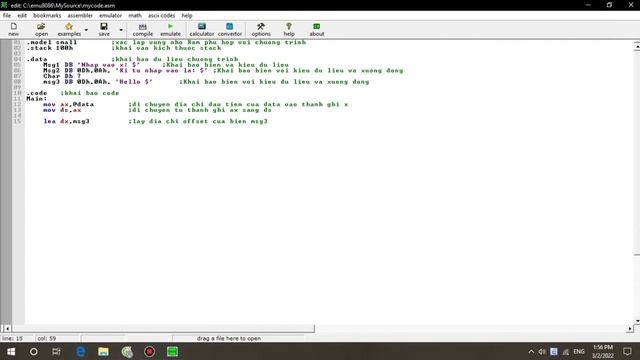Open Cortana search circle on taskbar
Viewport: 640px width, 360px height.
click(33, 351)
